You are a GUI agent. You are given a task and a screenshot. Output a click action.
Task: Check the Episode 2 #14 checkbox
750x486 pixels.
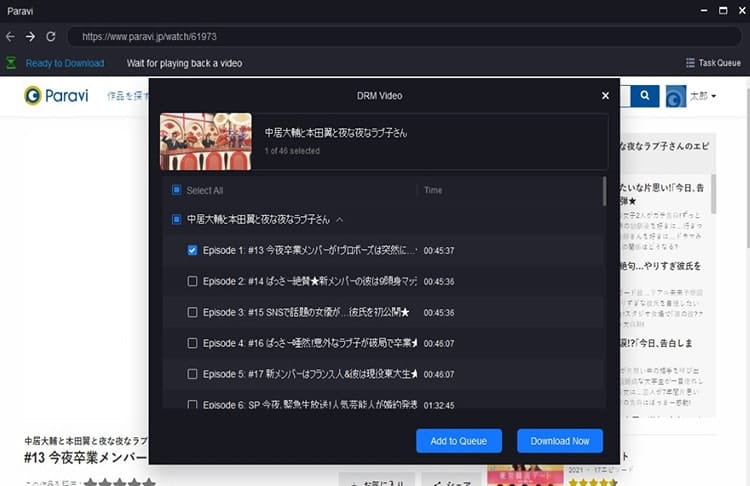(x=192, y=281)
